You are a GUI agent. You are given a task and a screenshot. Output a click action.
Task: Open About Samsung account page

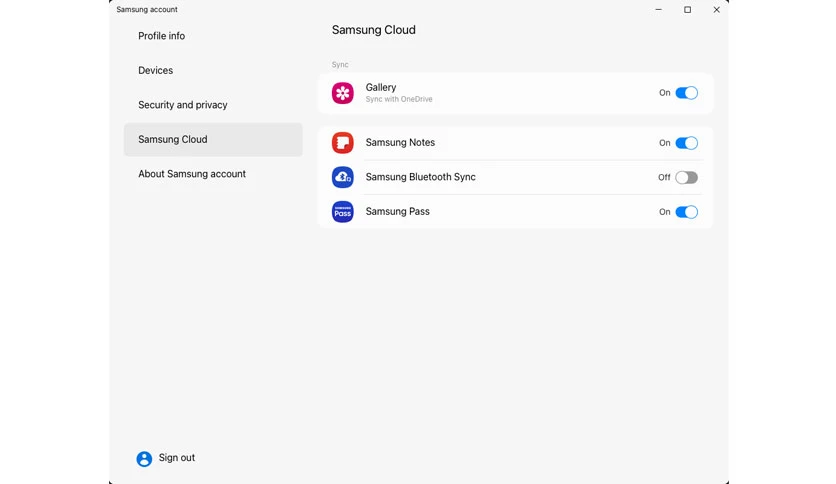[192, 174]
